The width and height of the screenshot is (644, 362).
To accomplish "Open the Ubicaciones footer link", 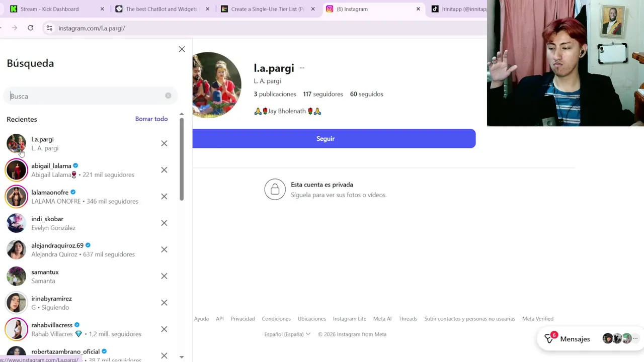I will [312, 319].
